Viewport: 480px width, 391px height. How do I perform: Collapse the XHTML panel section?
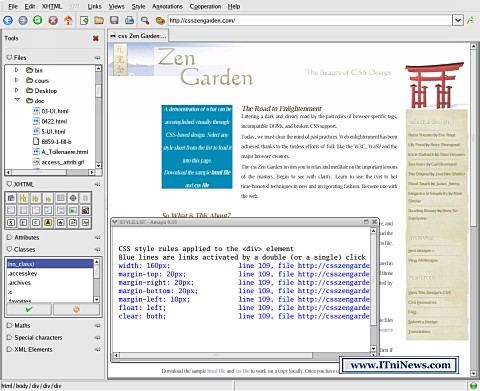pyautogui.click(x=9, y=184)
